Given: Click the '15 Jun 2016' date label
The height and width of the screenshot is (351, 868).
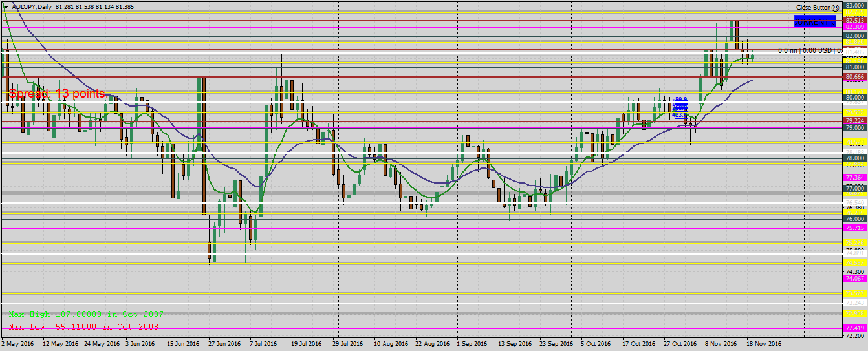Looking at the screenshot, I should click(x=184, y=344).
